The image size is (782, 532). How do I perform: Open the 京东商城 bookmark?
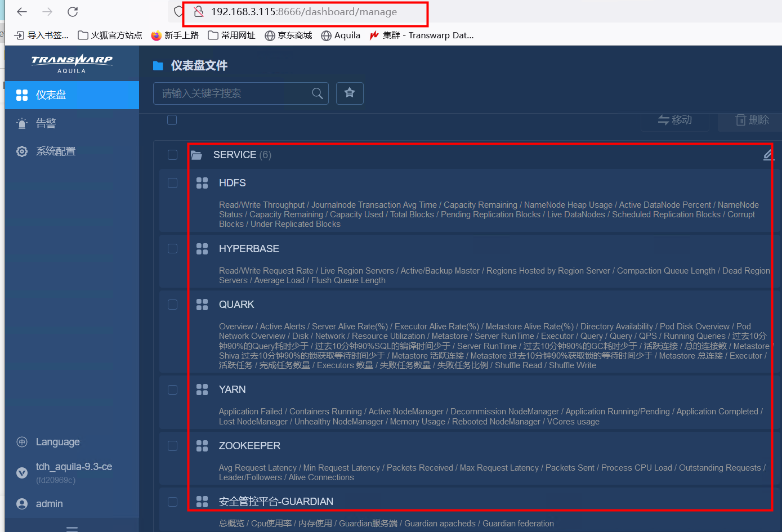pos(288,35)
